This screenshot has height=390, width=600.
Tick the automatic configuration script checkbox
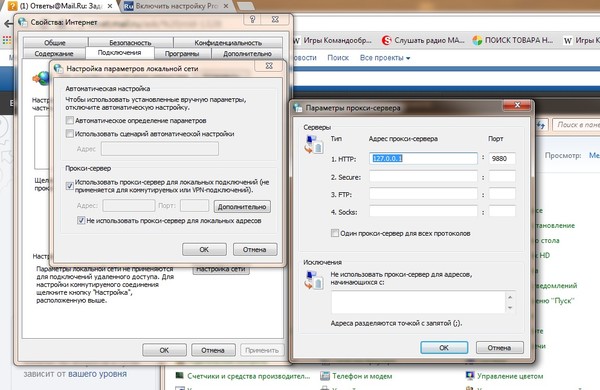click(70, 134)
